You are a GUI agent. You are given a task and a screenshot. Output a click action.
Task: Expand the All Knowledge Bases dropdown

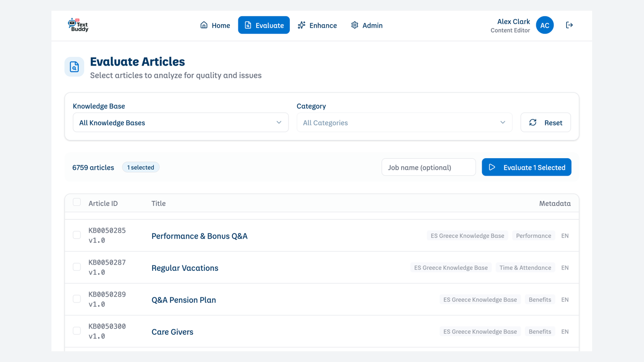(x=181, y=122)
